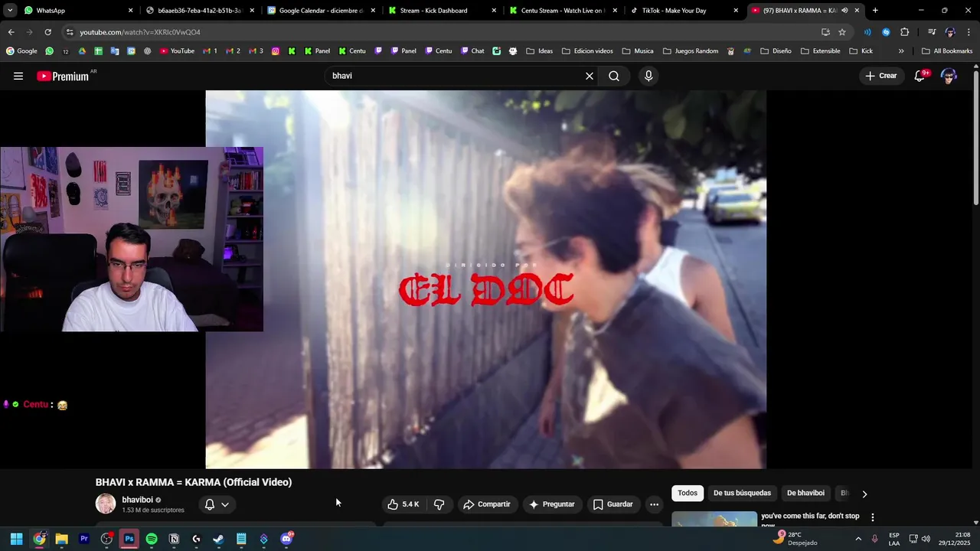The width and height of the screenshot is (980, 551).
Task: Expand the tab search dropdown
Action: point(10,11)
